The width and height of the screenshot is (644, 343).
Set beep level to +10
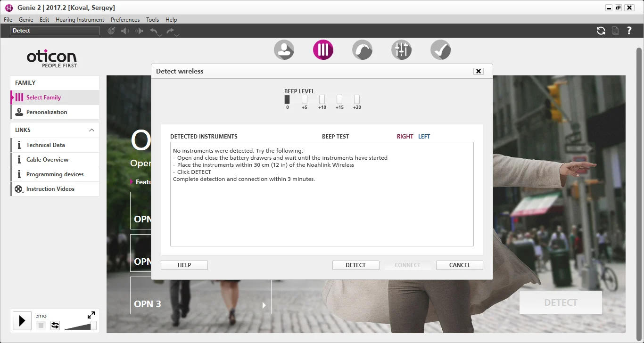coord(322,99)
